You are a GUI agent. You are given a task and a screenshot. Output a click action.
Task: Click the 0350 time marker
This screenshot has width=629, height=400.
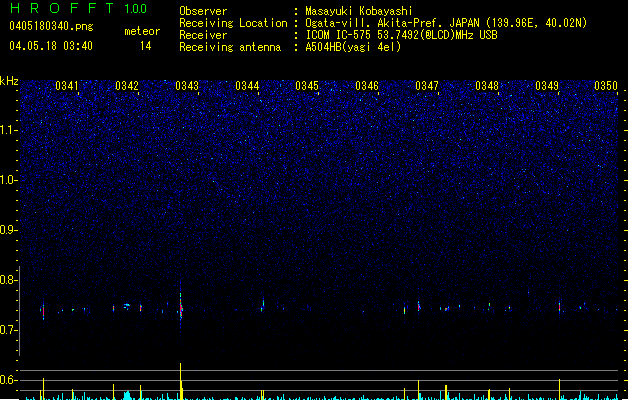[606, 86]
